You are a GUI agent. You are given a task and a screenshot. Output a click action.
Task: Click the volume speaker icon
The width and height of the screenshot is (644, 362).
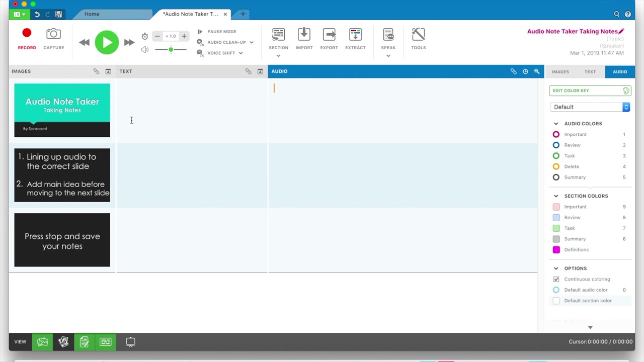pyautogui.click(x=145, y=49)
